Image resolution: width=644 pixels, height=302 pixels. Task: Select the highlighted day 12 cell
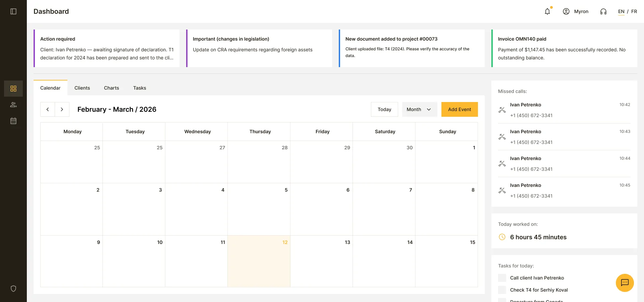259,261
